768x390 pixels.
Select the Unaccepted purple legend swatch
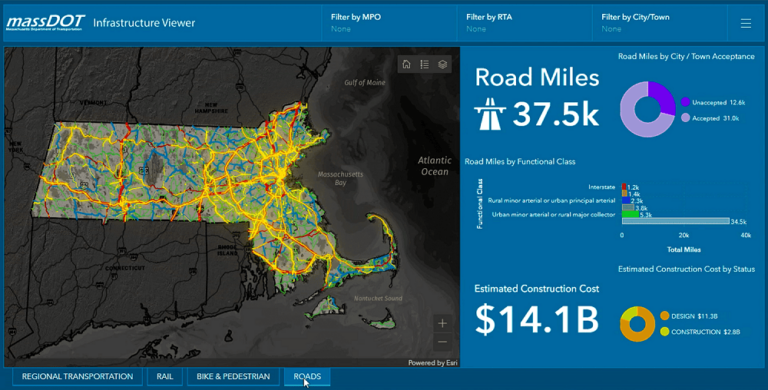685,102
